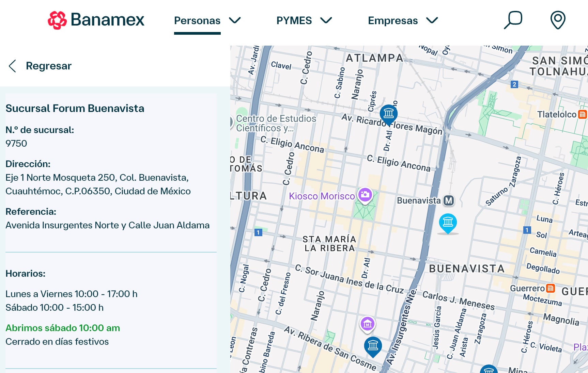Click branch number 9750

click(16, 144)
